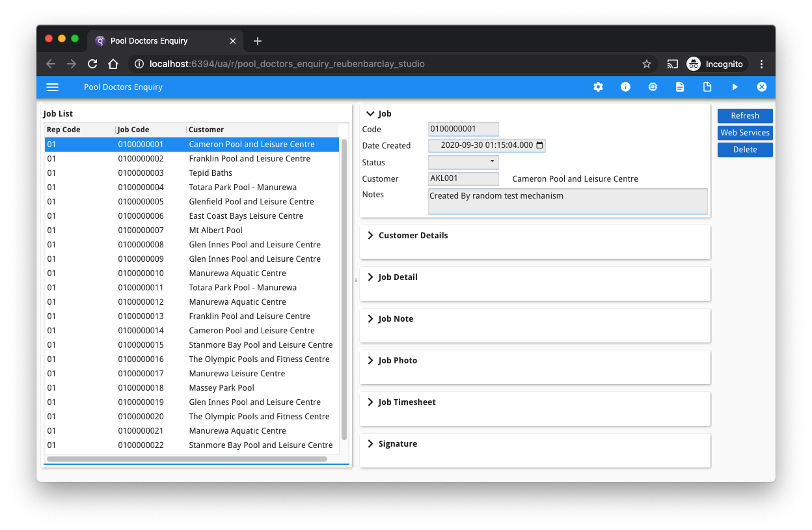Click the job list vertical scrollbar
The height and width of the screenshot is (530, 812).
tap(344, 290)
